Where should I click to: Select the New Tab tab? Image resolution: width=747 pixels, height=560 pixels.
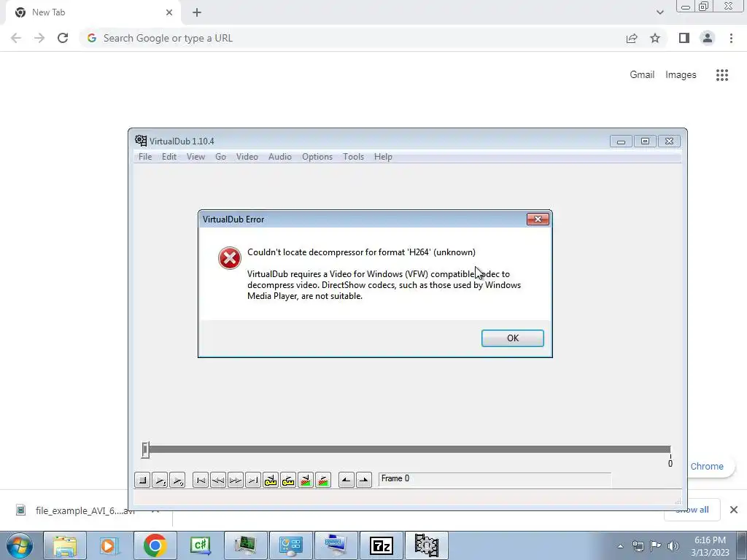[93, 12]
